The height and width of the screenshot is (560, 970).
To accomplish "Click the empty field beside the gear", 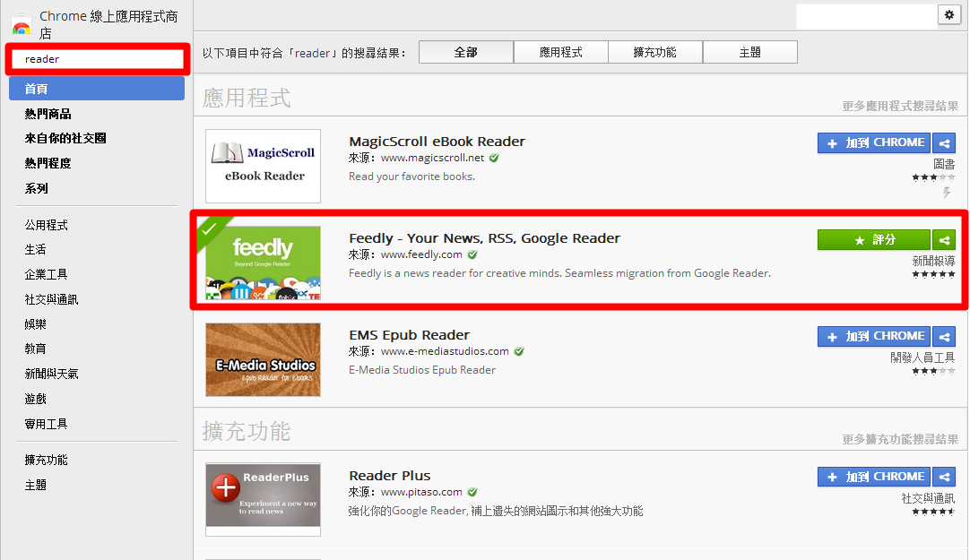I will click(867, 16).
